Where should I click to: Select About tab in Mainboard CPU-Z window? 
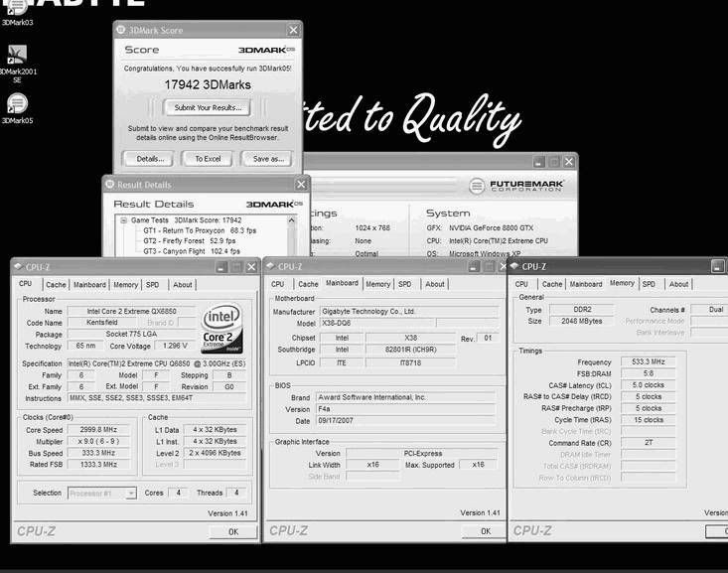click(435, 284)
